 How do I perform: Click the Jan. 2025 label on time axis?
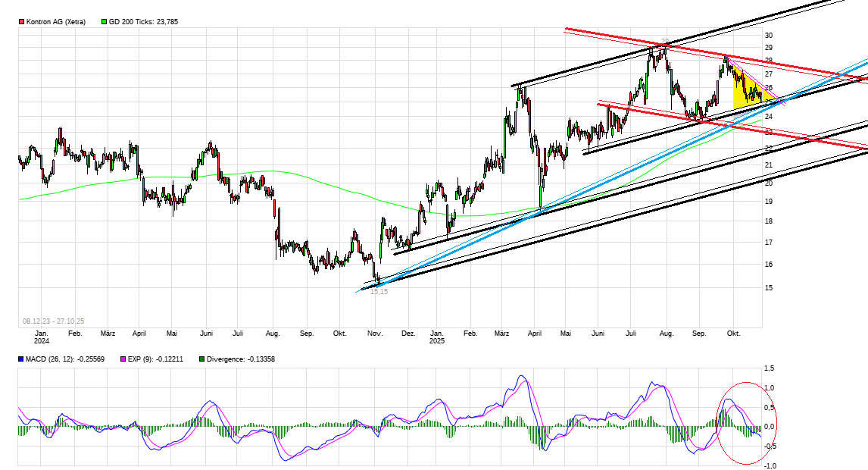coord(437,337)
